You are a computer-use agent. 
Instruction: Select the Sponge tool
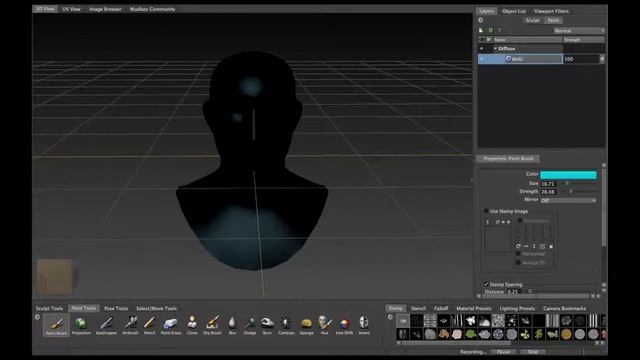pos(307,325)
